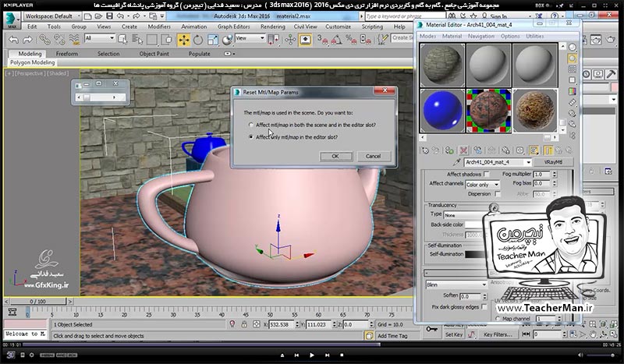Image resolution: width=624 pixels, height=364 pixels.
Task: Open the selection filter 'All' dropdown
Action: (100, 38)
